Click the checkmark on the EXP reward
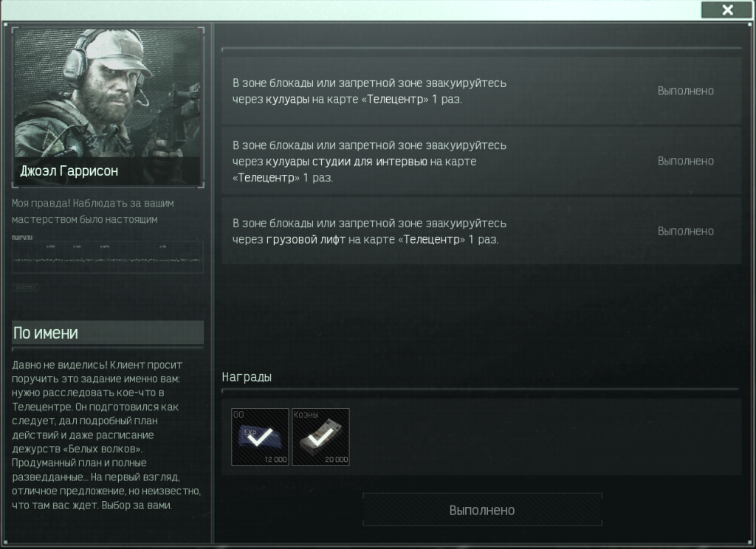The image size is (756, 549). (x=259, y=436)
